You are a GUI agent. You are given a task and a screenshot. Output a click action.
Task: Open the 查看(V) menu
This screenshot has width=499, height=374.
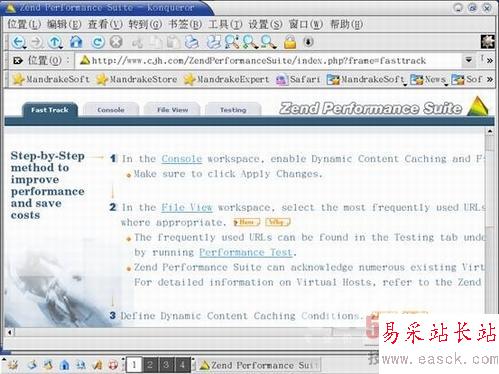click(105, 24)
